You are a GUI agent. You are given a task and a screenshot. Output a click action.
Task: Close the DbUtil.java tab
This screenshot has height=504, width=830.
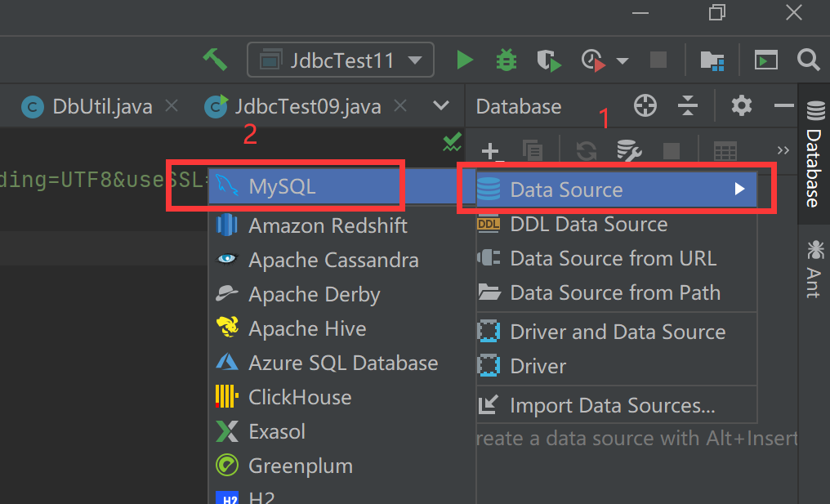(x=171, y=106)
